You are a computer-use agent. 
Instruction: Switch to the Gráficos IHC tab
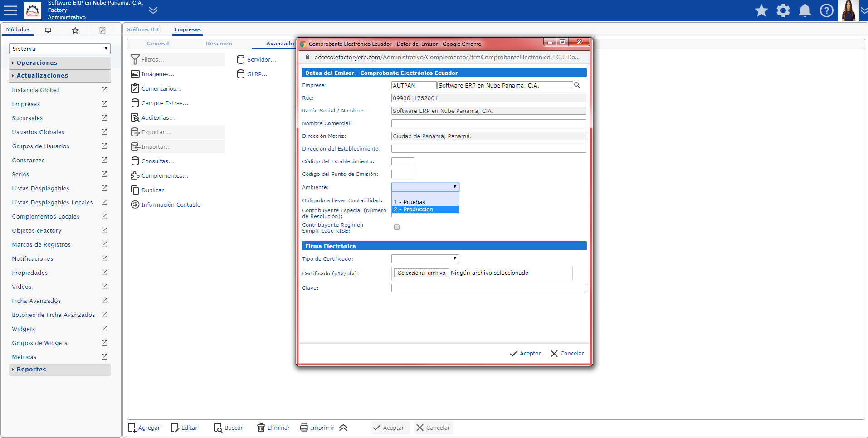tap(143, 29)
